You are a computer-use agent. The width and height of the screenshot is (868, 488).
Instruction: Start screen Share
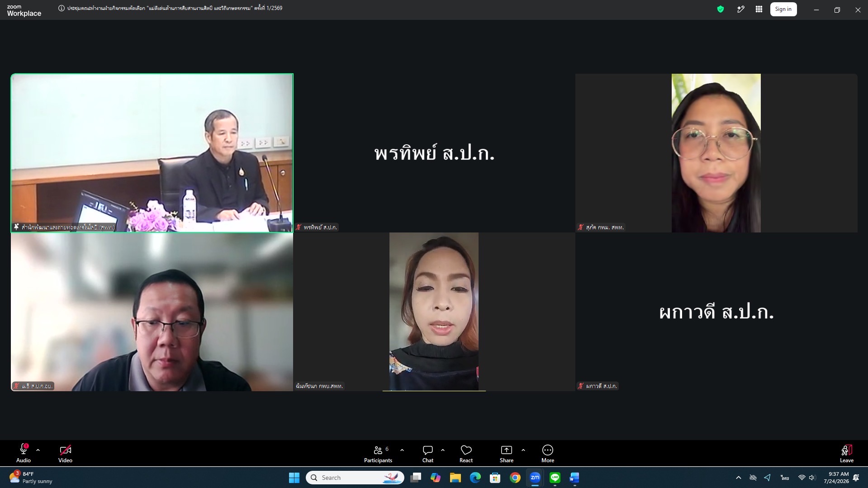pos(507,454)
